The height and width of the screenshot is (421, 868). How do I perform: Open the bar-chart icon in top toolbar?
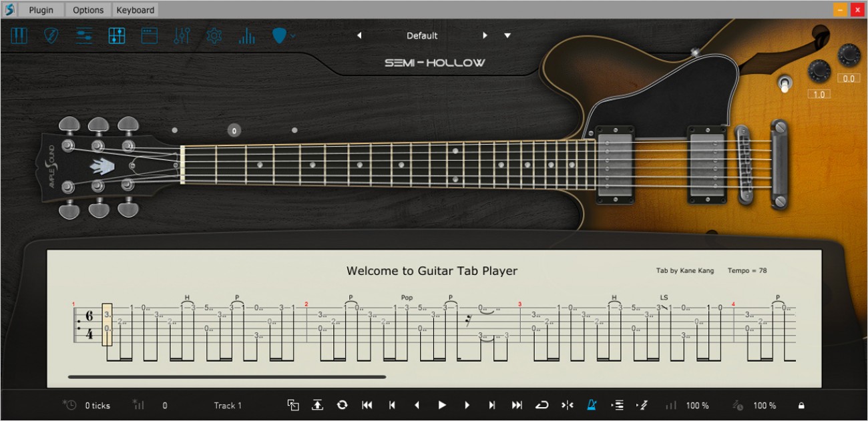click(247, 36)
